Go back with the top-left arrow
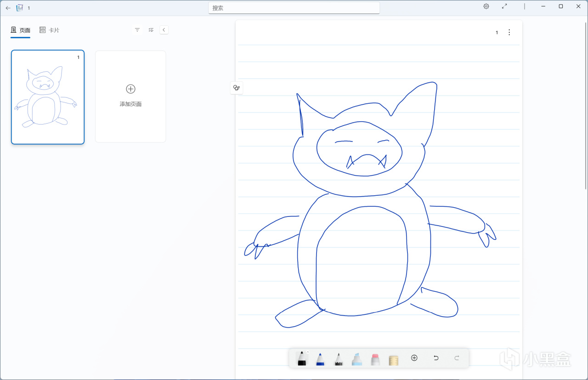 8,8
